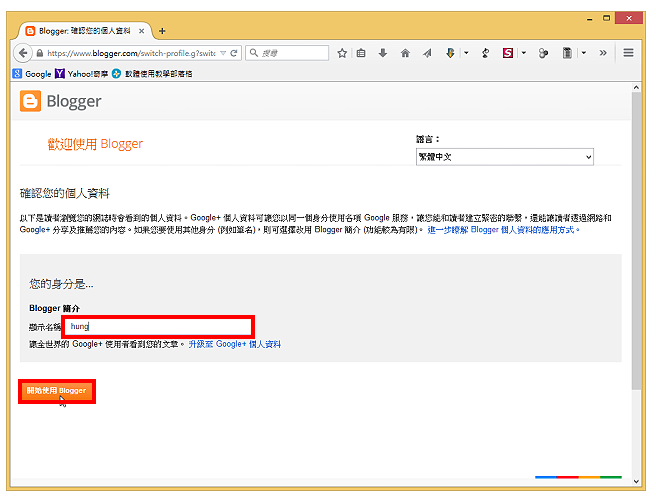
Task: Click the address bar URL
Action: (x=131, y=53)
